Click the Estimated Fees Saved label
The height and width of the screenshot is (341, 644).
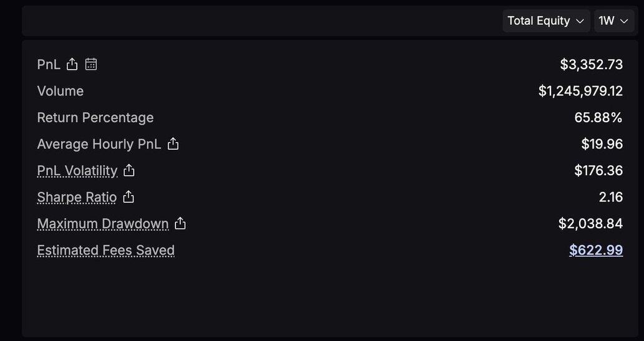pyautogui.click(x=105, y=251)
